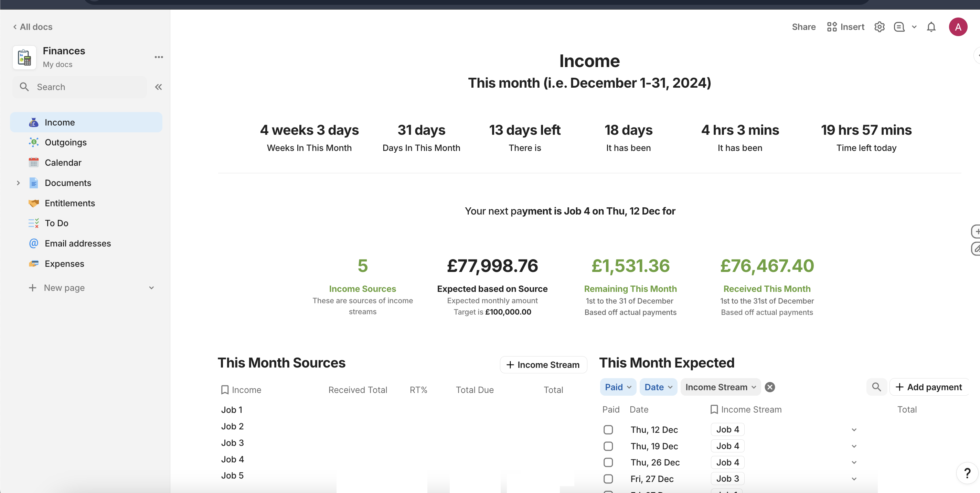Go to the Entitlements page
The width and height of the screenshot is (980, 493).
(70, 203)
